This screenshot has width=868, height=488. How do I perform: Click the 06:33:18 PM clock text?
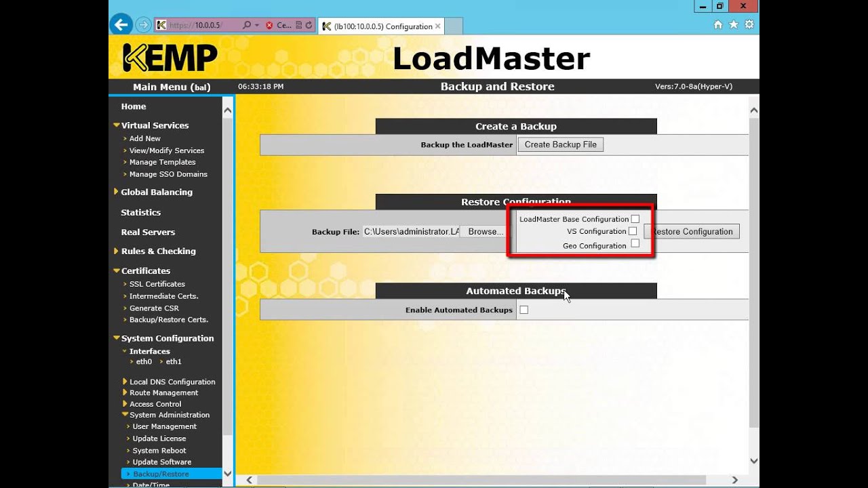click(x=260, y=87)
